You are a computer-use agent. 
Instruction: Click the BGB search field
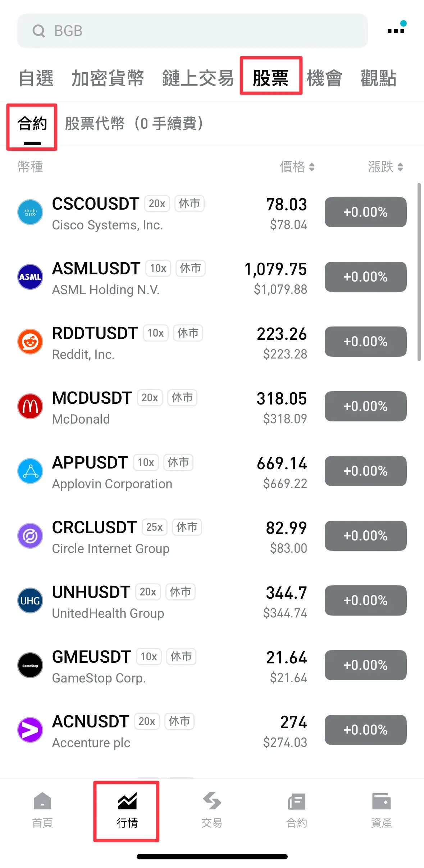point(192,31)
